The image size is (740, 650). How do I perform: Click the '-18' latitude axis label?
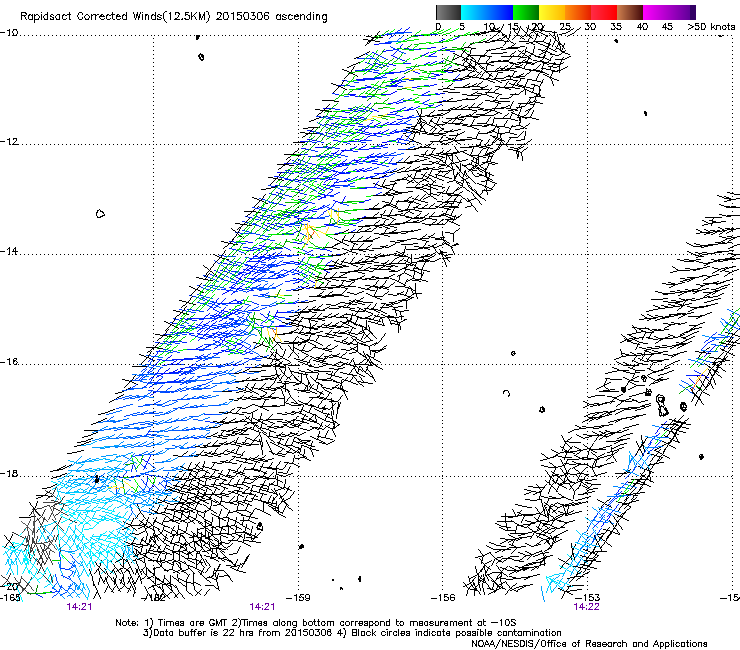[x=9, y=473]
